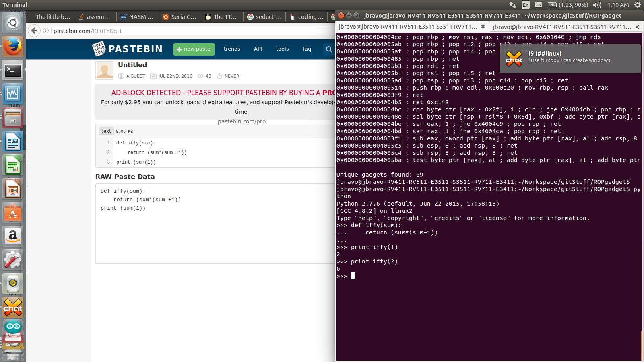Screen dimensions: 644x362
Task: Open the XChat icon in the dock
Action: pyautogui.click(x=13, y=308)
